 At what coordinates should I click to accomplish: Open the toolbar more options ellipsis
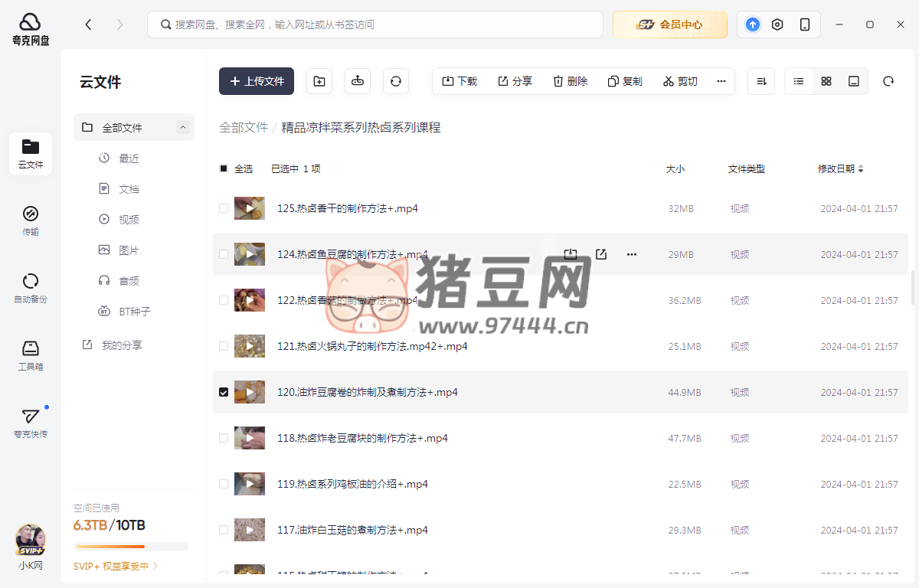(x=721, y=81)
